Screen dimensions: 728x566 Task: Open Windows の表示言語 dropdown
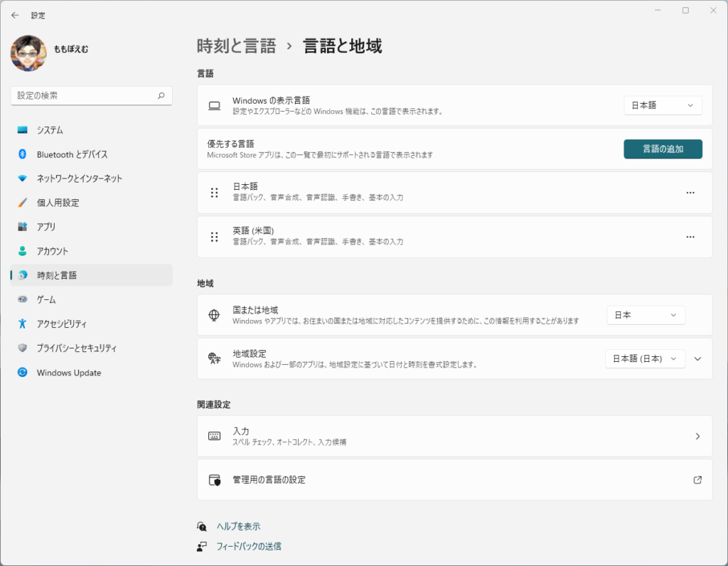pyautogui.click(x=663, y=105)
